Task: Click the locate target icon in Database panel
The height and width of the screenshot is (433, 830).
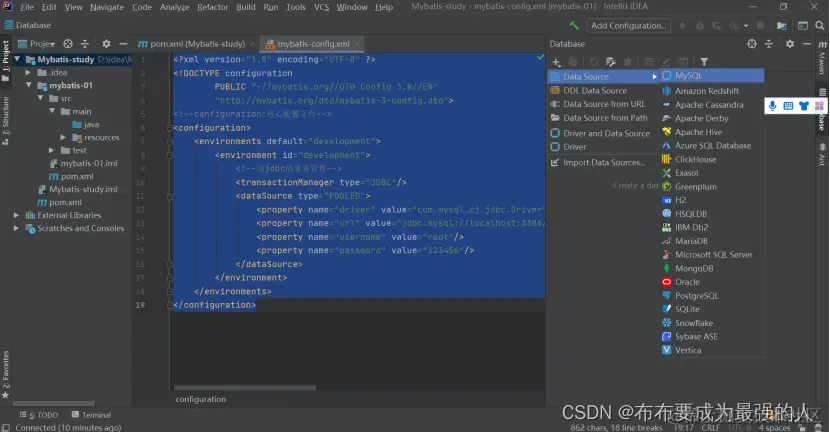Action: tap(752, 44)
